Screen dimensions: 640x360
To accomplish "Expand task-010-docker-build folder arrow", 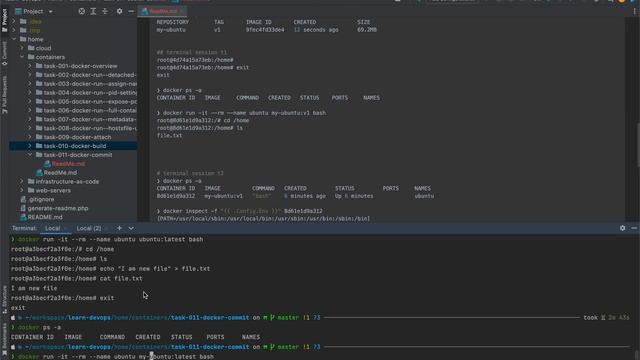I will pos(30,146).
